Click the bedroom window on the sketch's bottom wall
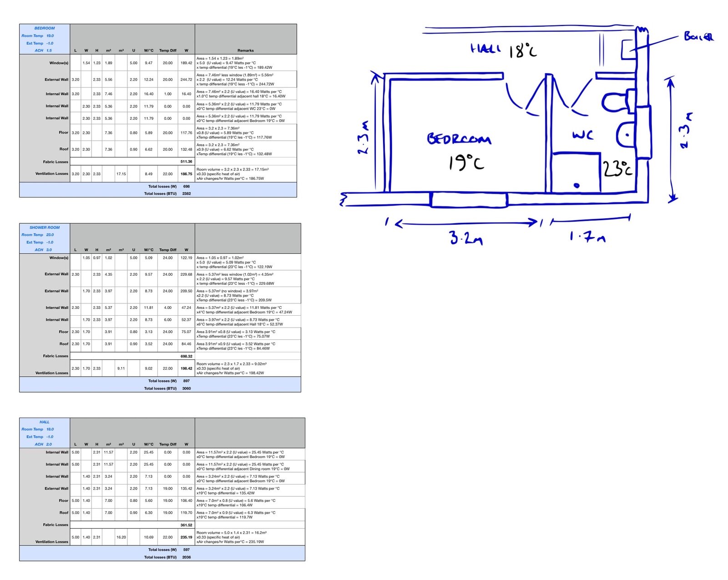728x580 pixels. [x=469, y=199]
